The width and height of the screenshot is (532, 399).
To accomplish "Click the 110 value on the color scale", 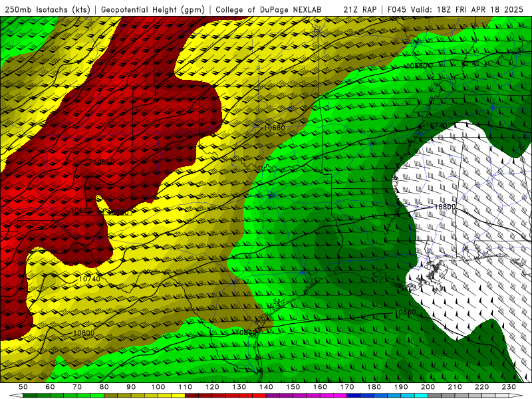I will click(x=186, y=387).
